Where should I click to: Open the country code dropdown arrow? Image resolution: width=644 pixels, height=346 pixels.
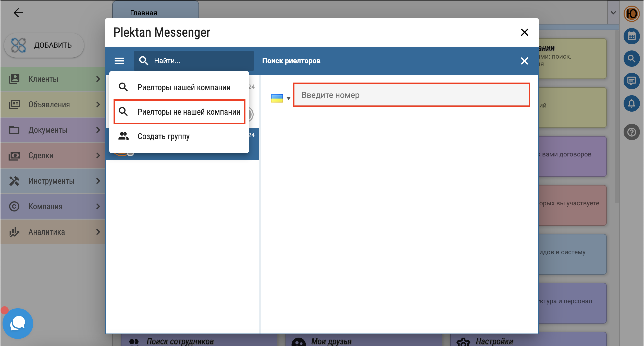pos(289,98)
